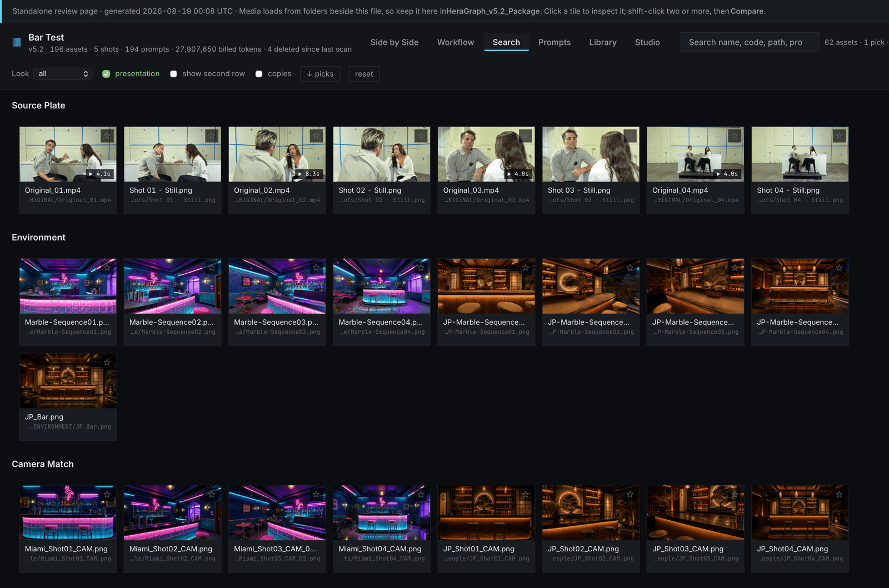889x588 pixels.
Task: Click the Environment section heading
Action: click(38, 238)
